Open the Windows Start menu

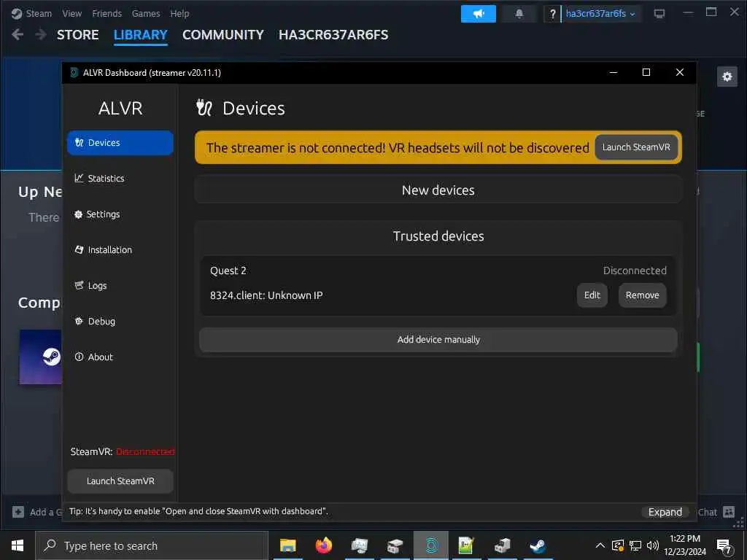point(18,545)
